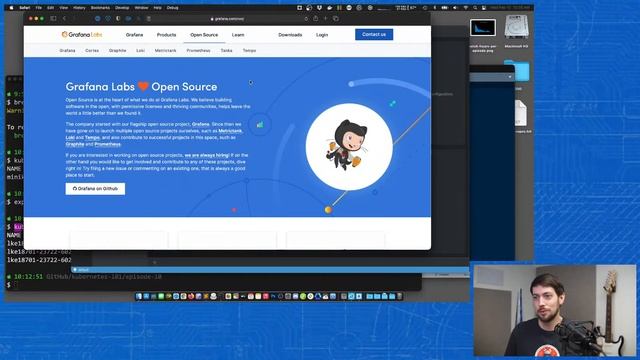Open the Grafana item in the top navigation

134,35
